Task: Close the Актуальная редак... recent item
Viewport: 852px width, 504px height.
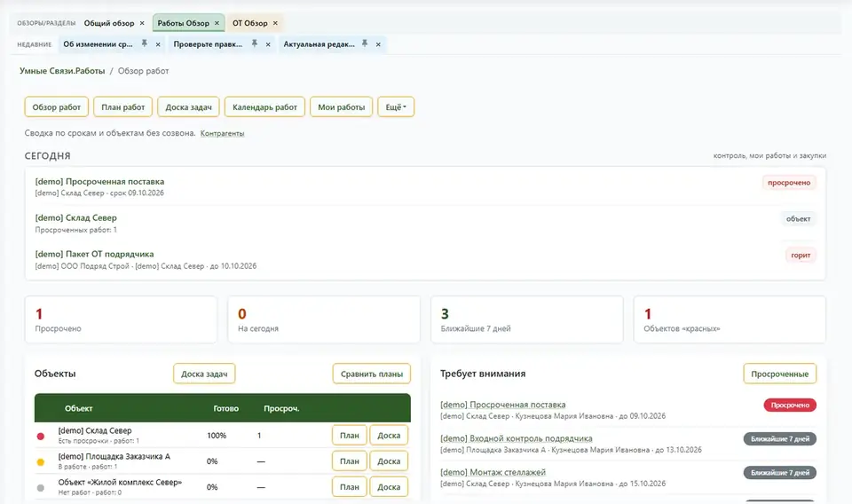Action: point(378,44)
